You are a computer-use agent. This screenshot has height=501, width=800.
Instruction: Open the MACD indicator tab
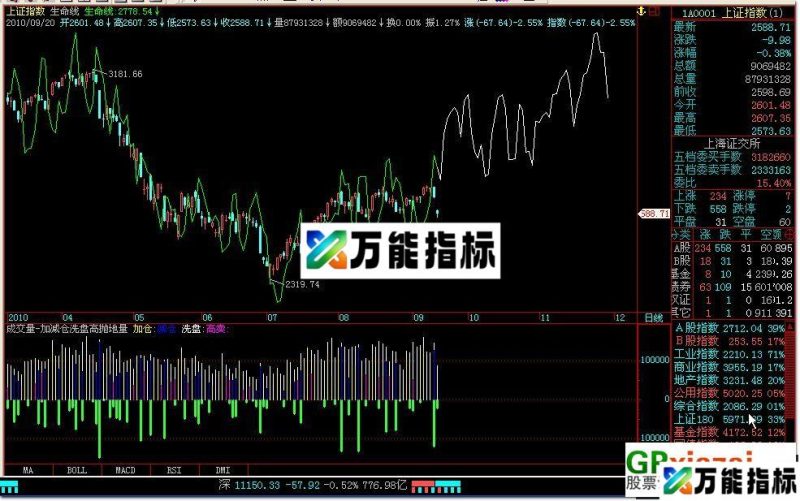point(126,470)
